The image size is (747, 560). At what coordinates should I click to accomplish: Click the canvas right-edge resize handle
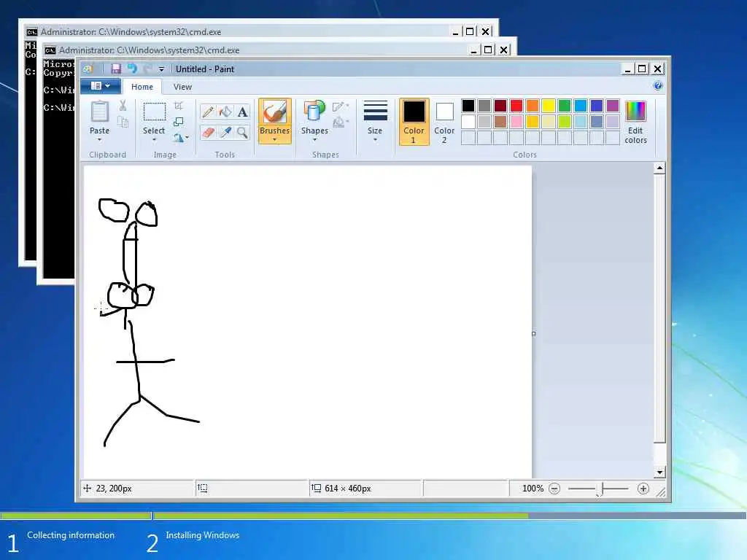[x=533, y=334]
